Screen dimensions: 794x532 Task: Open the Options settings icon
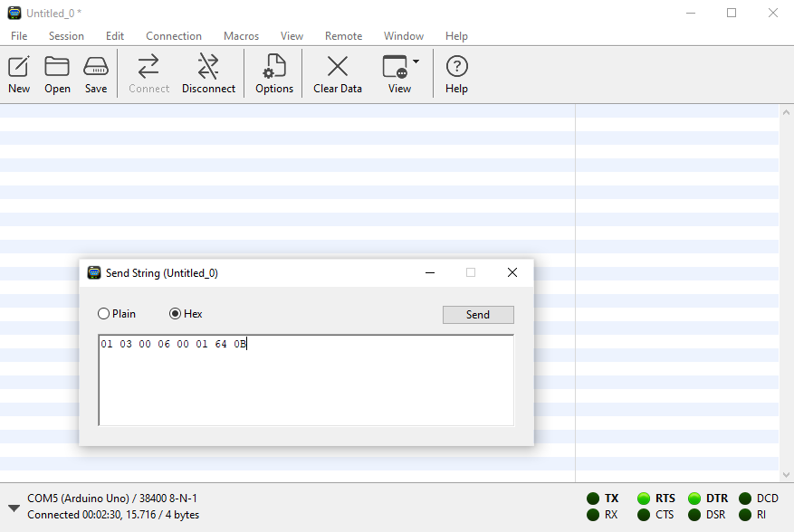[273, 74]
